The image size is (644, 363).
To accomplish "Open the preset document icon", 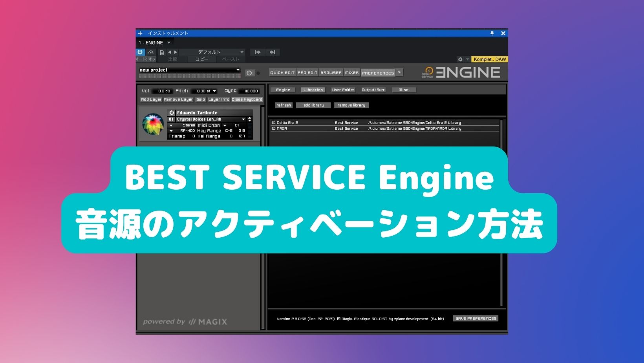I will tap(162, 52).
